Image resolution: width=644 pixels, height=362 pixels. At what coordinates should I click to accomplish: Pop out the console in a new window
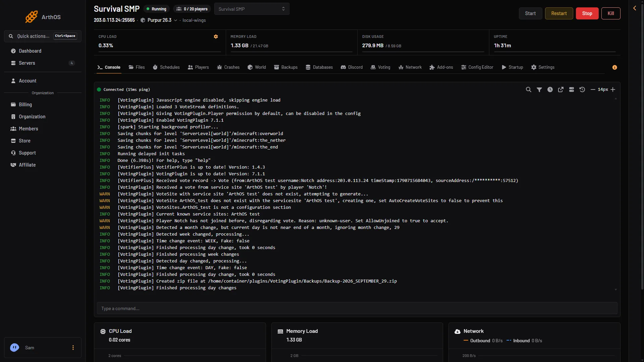(560, 89)
